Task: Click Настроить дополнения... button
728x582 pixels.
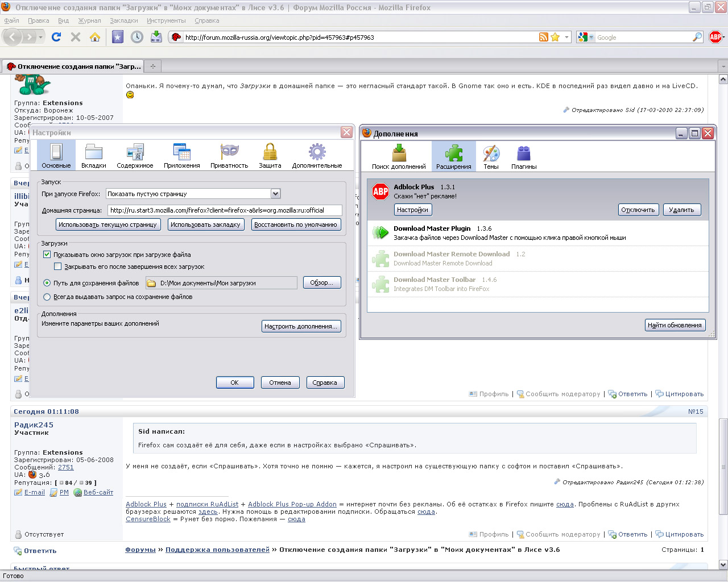Action: point(301,326)
